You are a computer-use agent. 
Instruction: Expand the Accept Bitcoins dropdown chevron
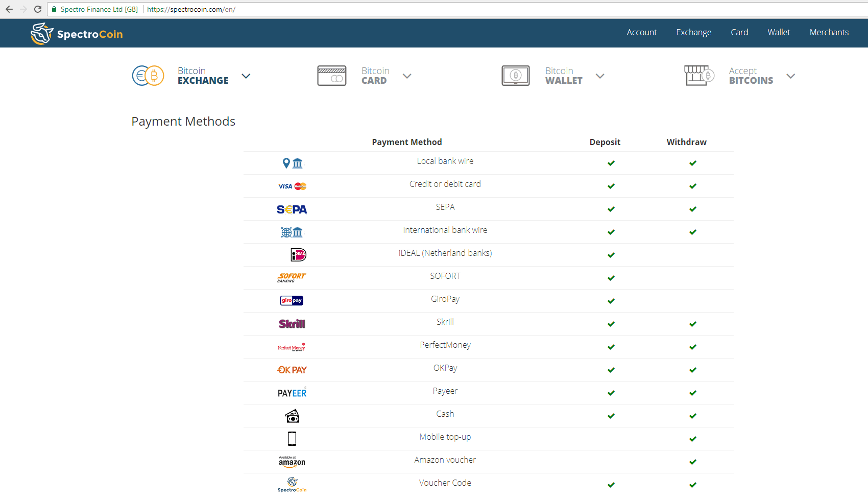click(791, 76)
